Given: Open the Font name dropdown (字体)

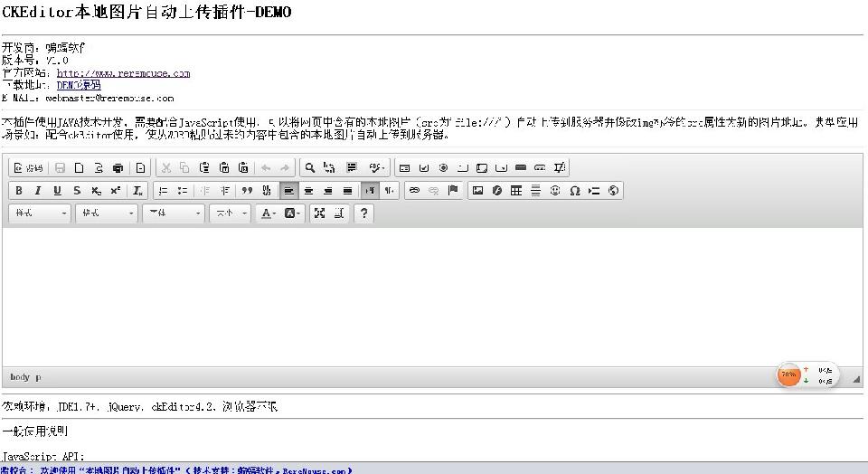Looking at the screenshot, I should (x=174, y=213).
